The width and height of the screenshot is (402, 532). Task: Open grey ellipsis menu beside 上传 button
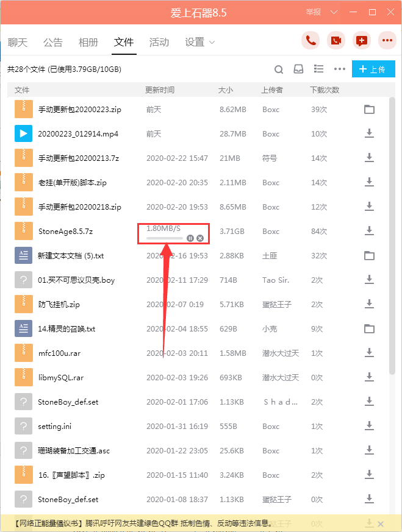tap(340, 69)
